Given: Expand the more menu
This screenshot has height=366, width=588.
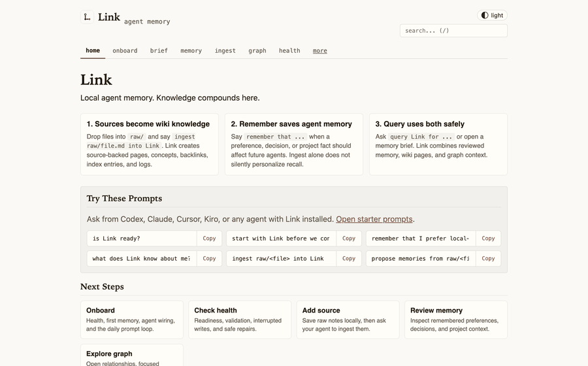Looking at the screenshot, I should point(320,50).
